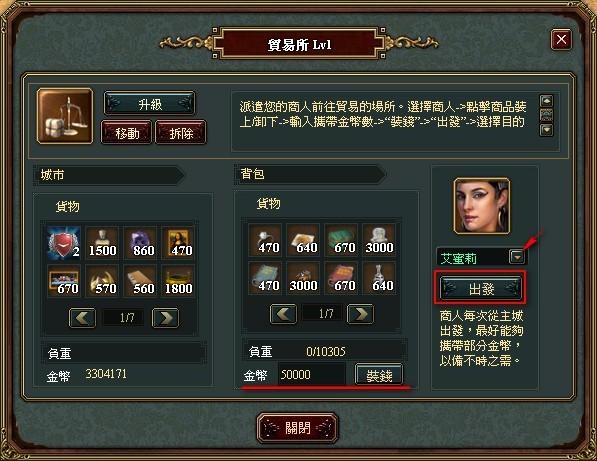Select the purple gem item priced 860

point(140,243)
